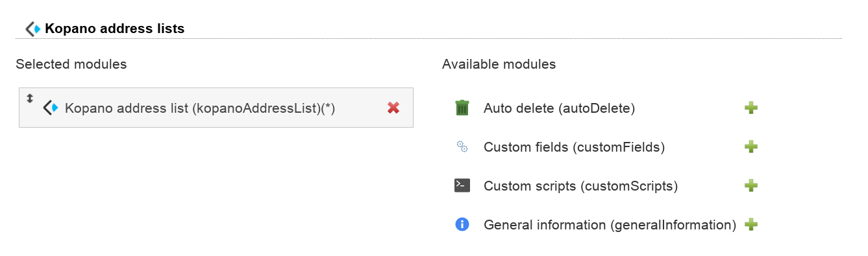Image resolution: width=868 pixels, height=256 pixels.
Task: Remove Kopano address list with red X
Action: pyautogui.click(x=393, y=108)
